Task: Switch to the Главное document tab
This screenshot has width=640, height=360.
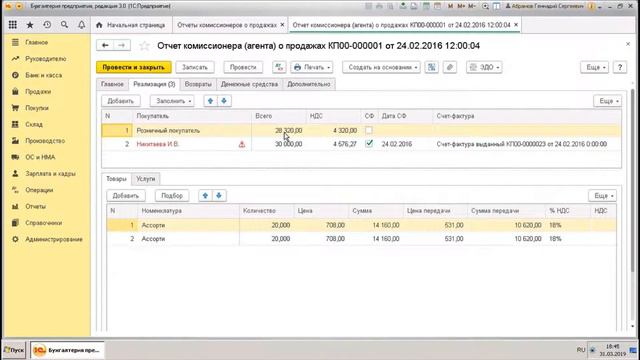Action: pos(112,84)
